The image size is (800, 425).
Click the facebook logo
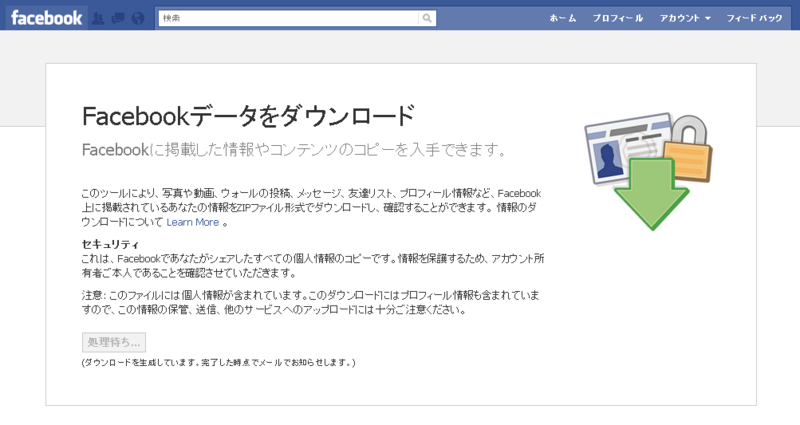(x=46, y=18)
